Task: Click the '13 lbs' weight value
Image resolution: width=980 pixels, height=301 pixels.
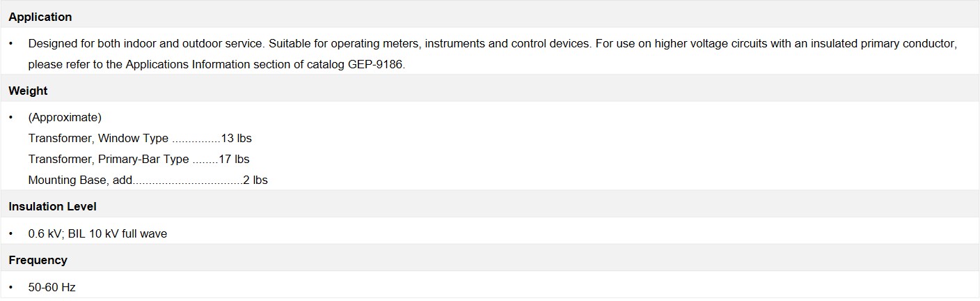Action: coord(237,138)
